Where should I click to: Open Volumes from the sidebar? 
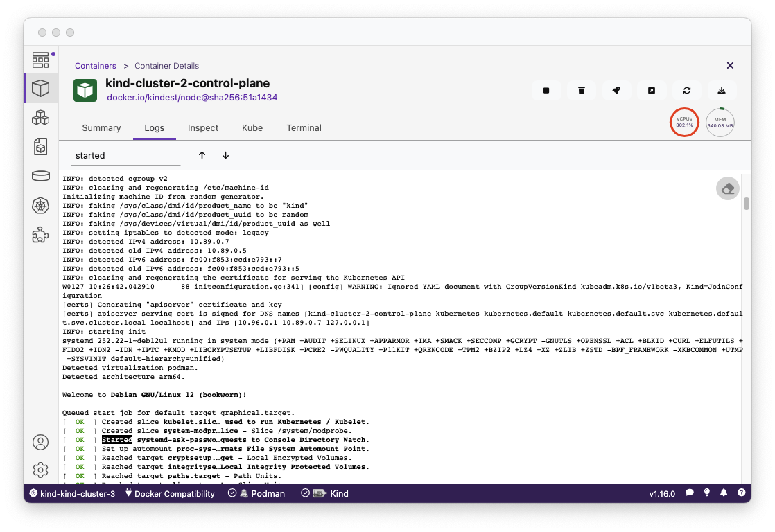(41, 176)
